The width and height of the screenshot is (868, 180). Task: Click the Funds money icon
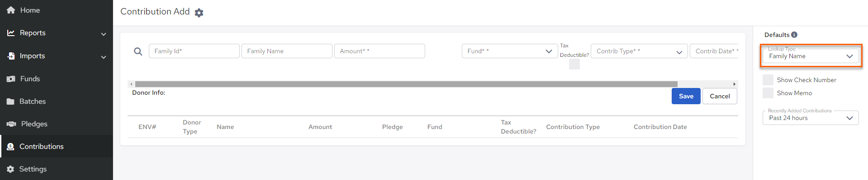click(11, 79)
